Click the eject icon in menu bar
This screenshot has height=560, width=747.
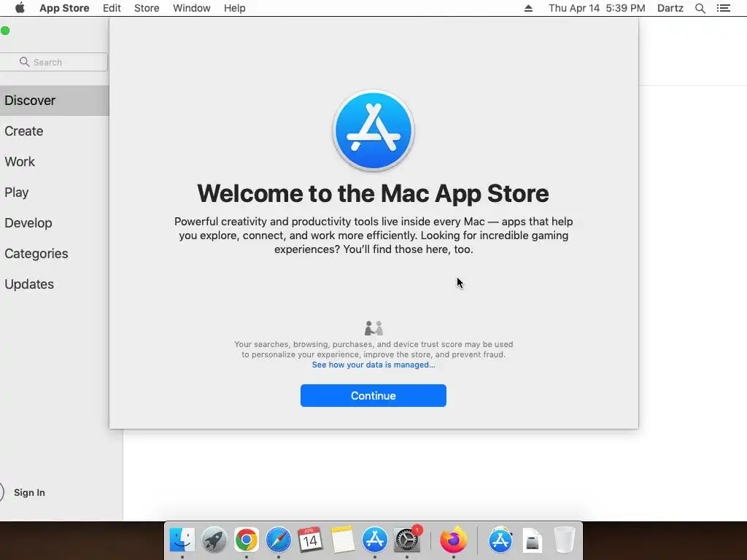(x=528, y=8)
